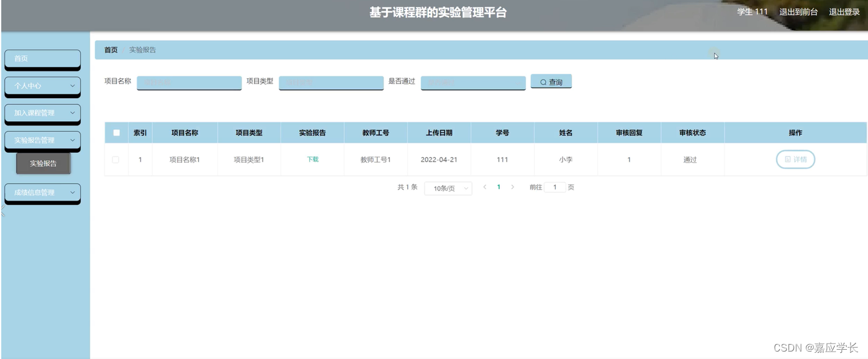
Task: Check the checkbox for row 项目名称1
Action: pyautogui.click(x=115, y=160)
